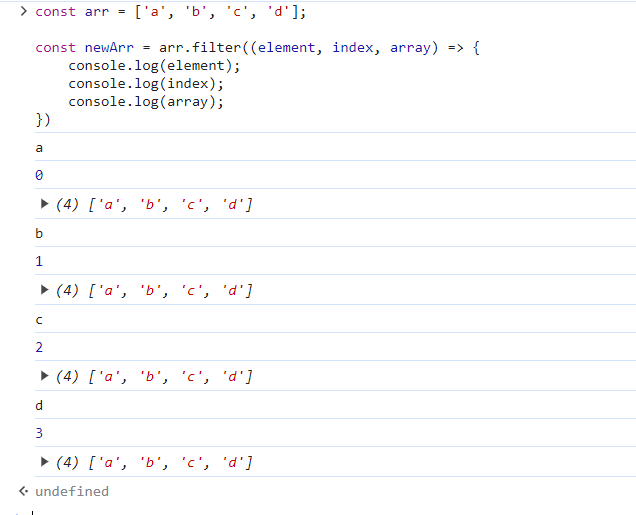Expand the logged array below index 3
Viewport: 636px width, 515px height.
click(x=45, y=462)
